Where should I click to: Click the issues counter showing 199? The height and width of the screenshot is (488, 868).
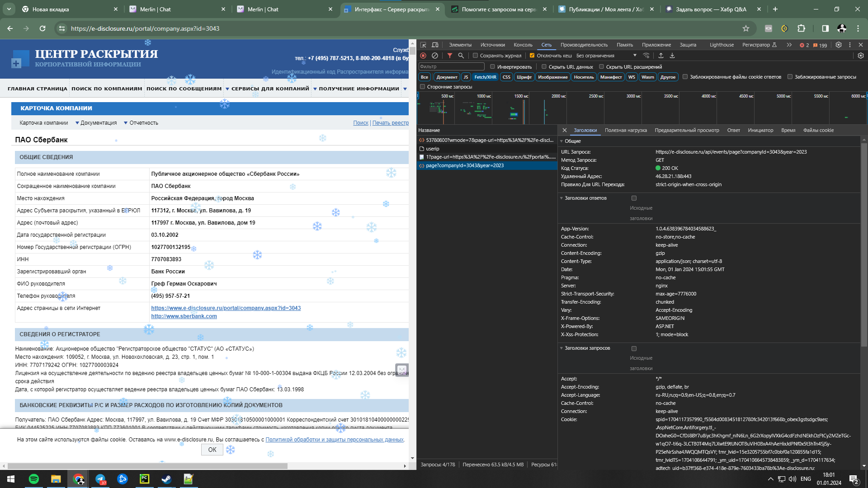click(820, 45)
